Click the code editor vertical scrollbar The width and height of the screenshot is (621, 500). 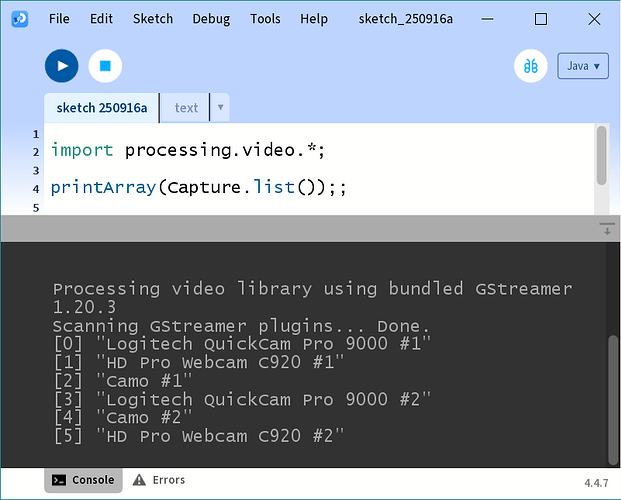coord(602,156)
